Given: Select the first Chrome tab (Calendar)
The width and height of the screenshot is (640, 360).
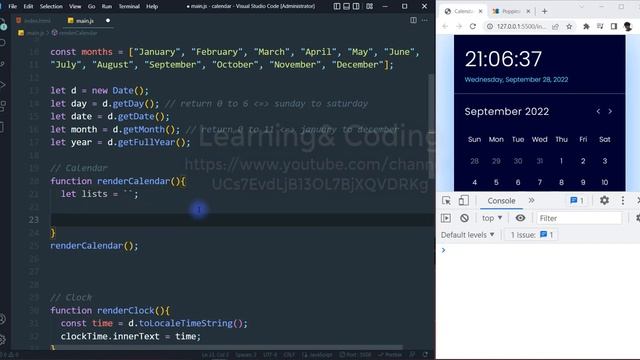Looking at the screenshot, I should 462,11.
